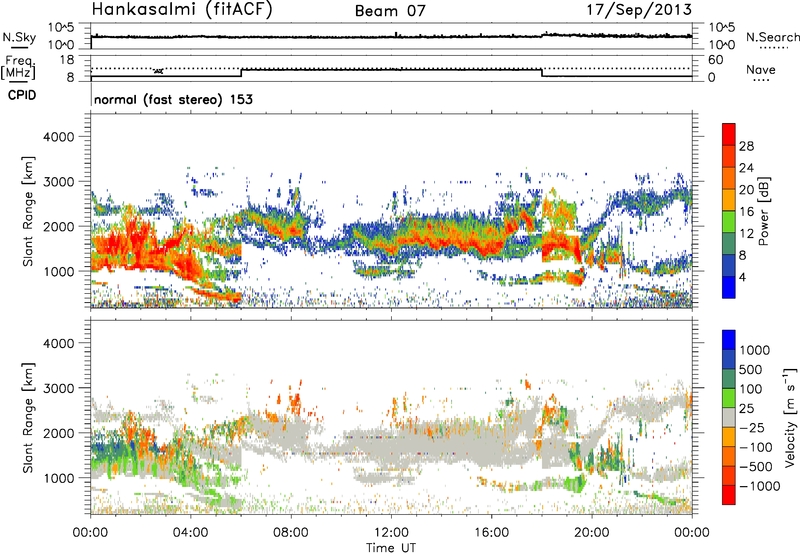This screenshot has width=800, height=554.
Task: Select 'normal (fast stereo) 153' text
Action: 173,99
